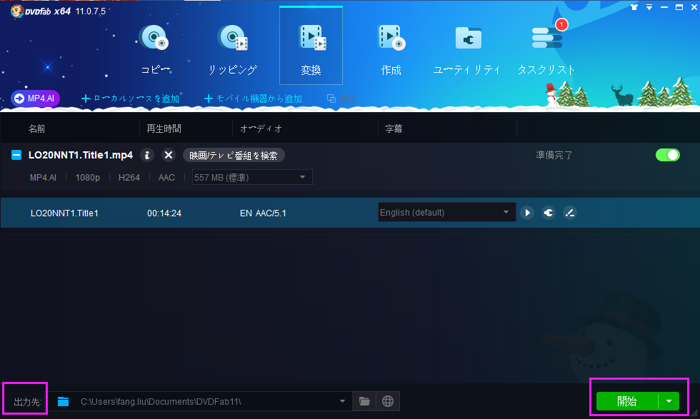
Task: Open the コピー (Copy) module
Action: pyautogui.click(x=155, y=49)
